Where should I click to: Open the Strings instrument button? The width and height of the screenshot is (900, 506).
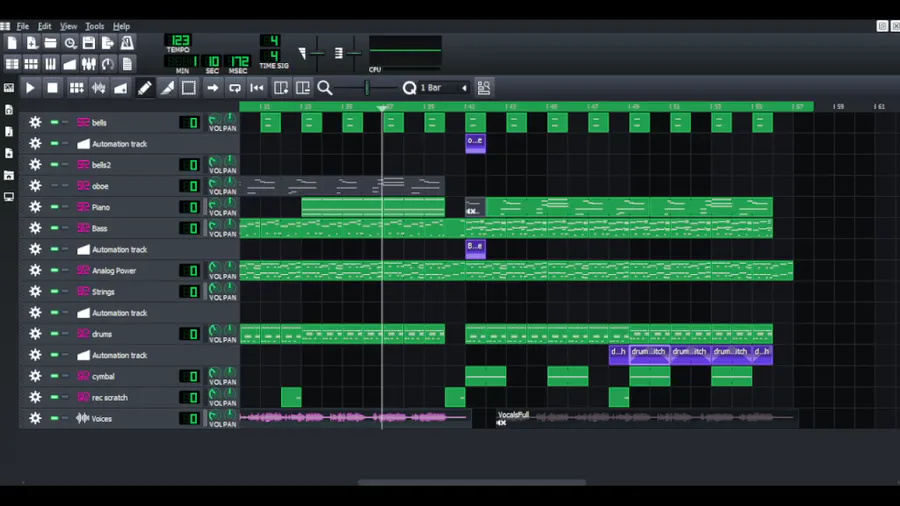125,291
